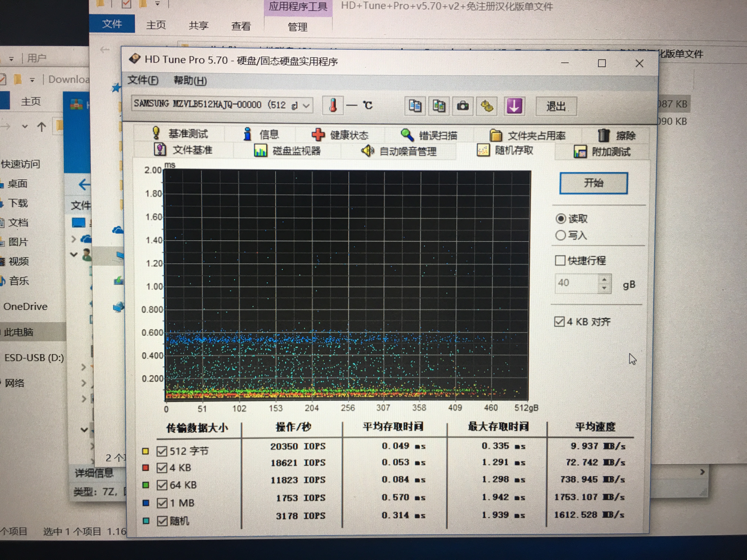Click the red 4 KB color swatch
The height and width of the screenshot is (560, 747).
(x=146, y=468)
